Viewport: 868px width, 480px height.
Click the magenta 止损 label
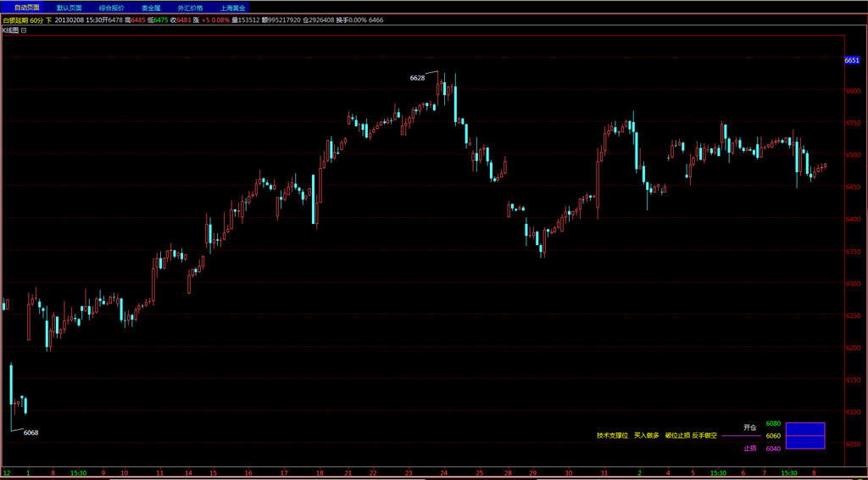click(749, 449)
